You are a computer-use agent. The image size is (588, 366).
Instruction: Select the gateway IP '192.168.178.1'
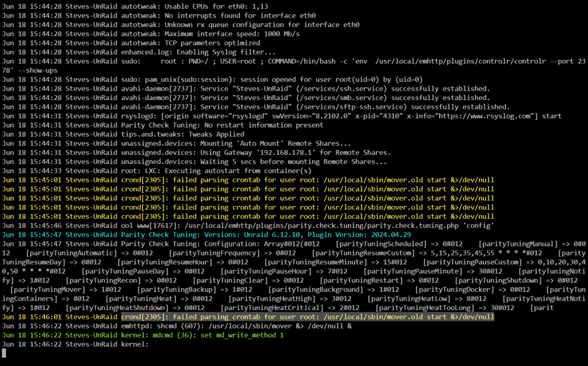(286, 152)
